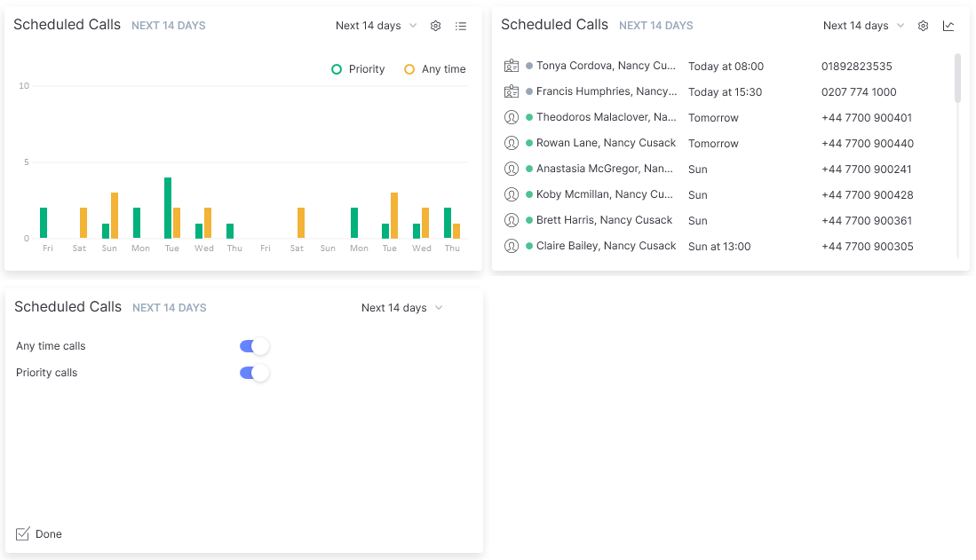Image resolution: width=976 pixels, height=560 pixels.
Task: Switch chart widget to list view icon
Action: point(461,26)
